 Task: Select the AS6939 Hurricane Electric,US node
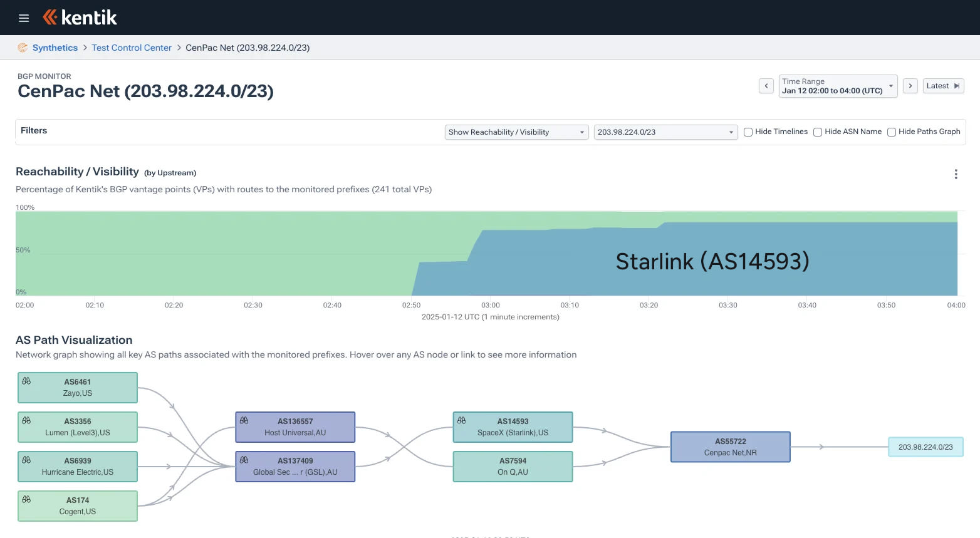click(x=78, y=467)
